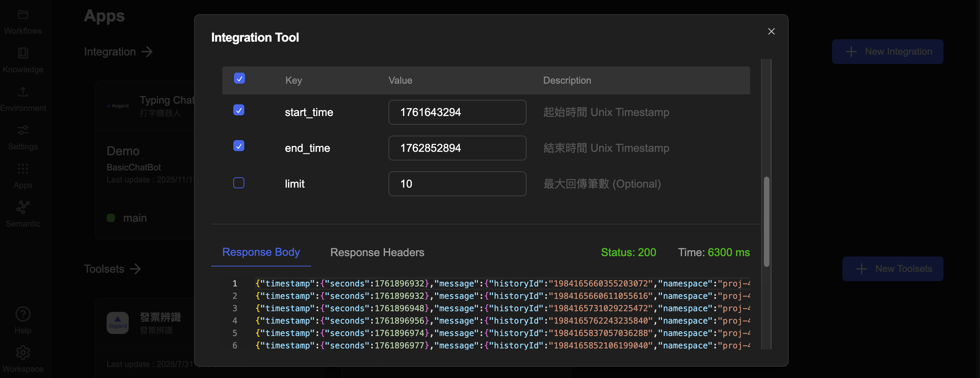The image size is (980, 378).
Task: Click the New Toolsets button
Action: [x=893, y=269]
